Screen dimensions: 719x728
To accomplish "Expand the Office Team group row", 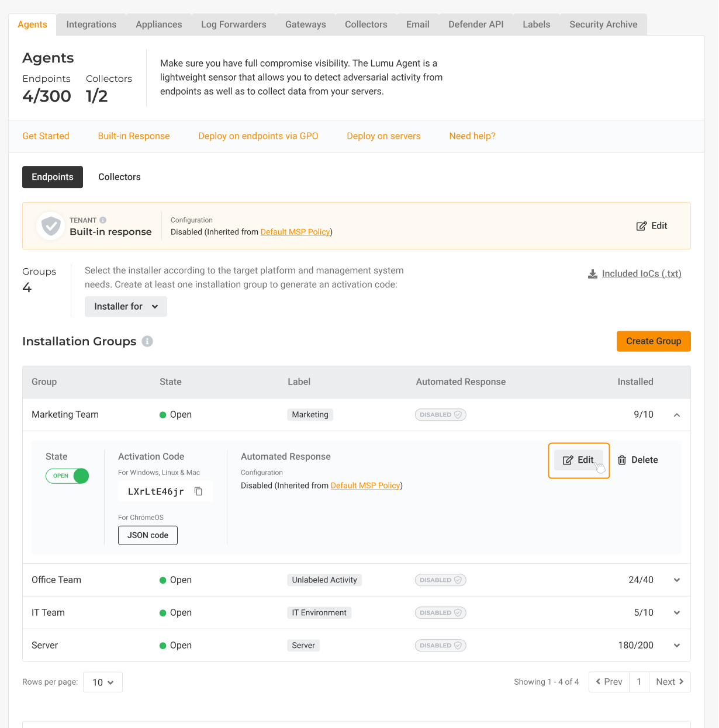I will (677, 580).
